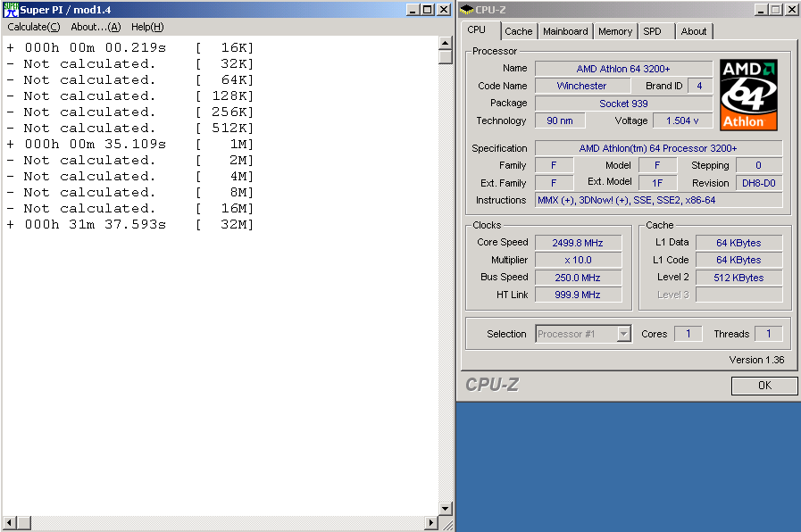Image resolution: width=801 pixels, height=532 pixels.
Task: Expand the Processor #1 selection dropdown
Action: click(x=623, y=334)
